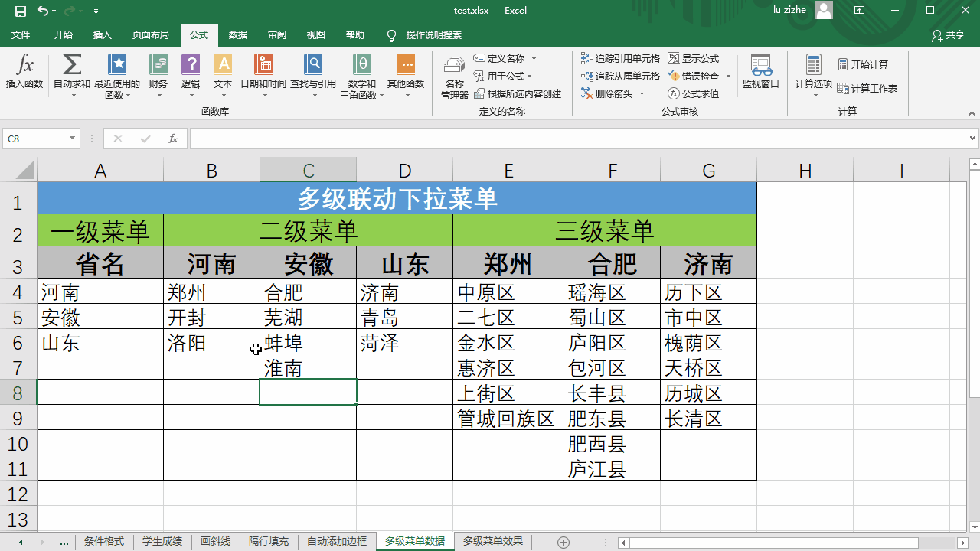Switch to the View (视图) ribbon tab
Viewport: 980px width, 551px height.
pos(316,35)
